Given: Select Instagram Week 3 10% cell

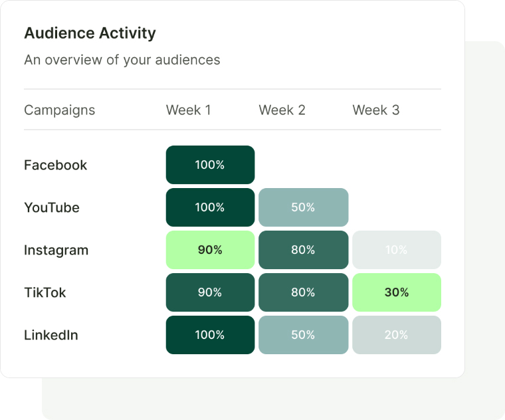Looking at the screenshot, I should tap(397, 250).
